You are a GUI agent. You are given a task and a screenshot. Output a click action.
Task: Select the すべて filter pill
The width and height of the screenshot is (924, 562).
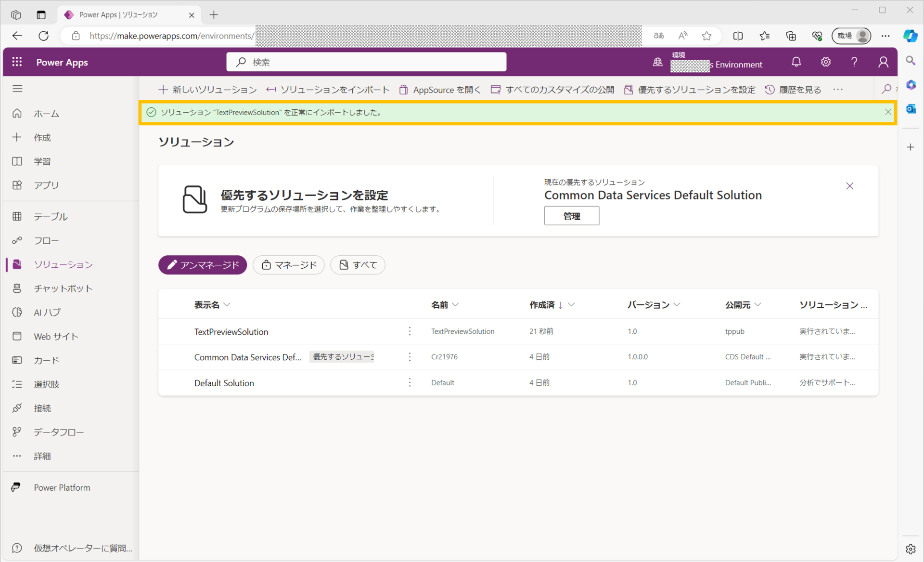pos(358,265)
